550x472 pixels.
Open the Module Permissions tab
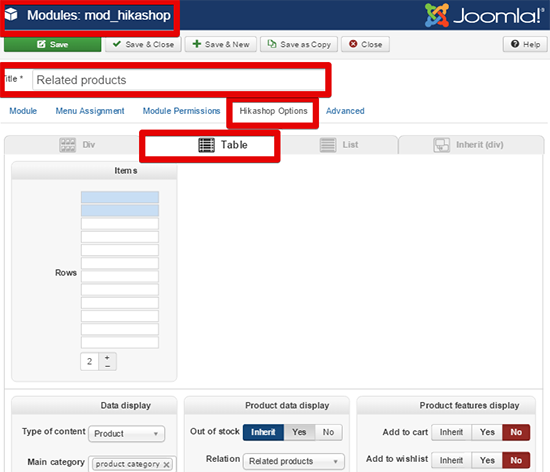181,111
